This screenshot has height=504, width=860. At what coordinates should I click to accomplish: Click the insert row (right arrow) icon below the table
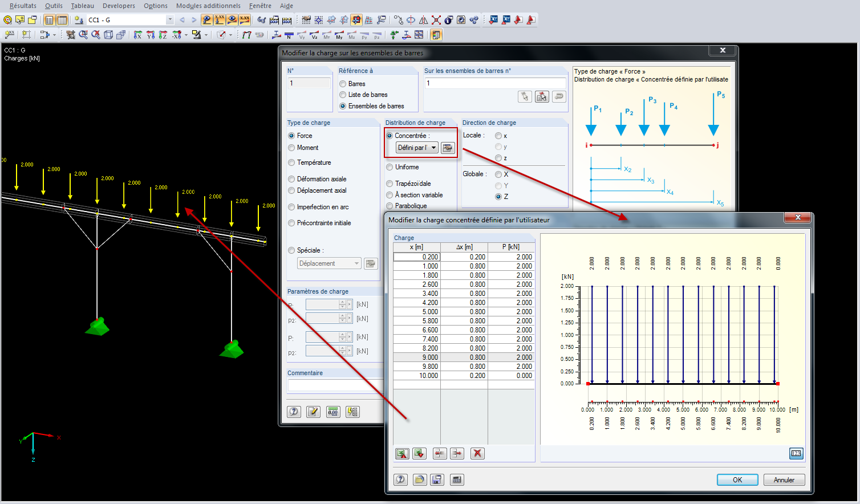tap(457, 454)
